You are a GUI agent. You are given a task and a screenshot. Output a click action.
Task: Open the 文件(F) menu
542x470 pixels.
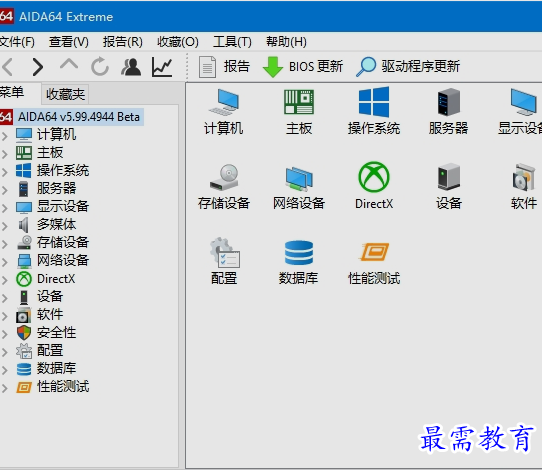click(17, 42)
